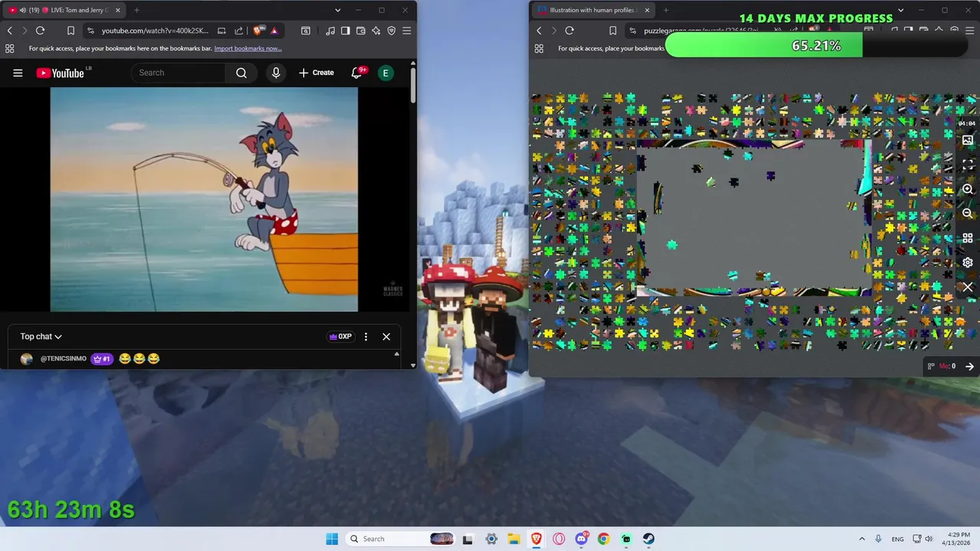Go back in the puzzle browser window

539,31
